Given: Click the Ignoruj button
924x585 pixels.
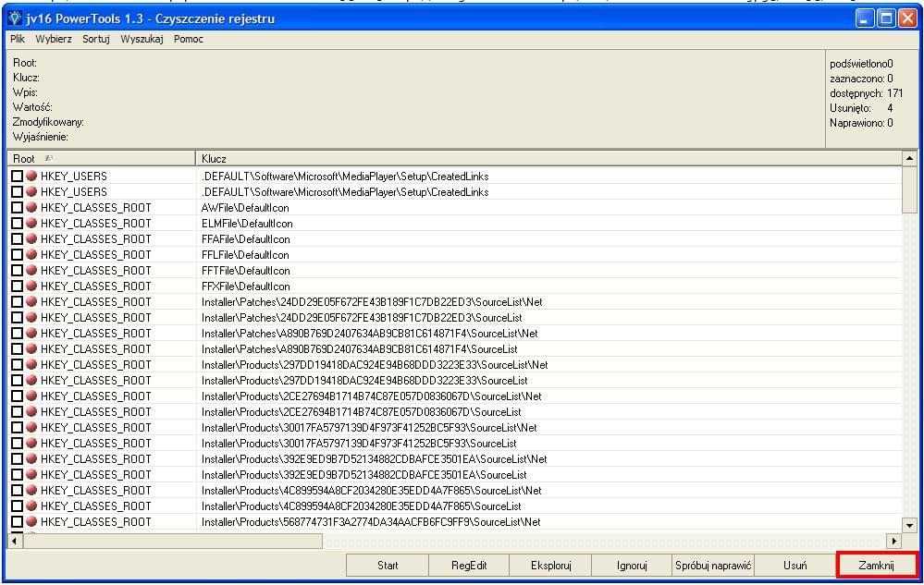Looking at the screenshot, I should [x=633, y=566].
